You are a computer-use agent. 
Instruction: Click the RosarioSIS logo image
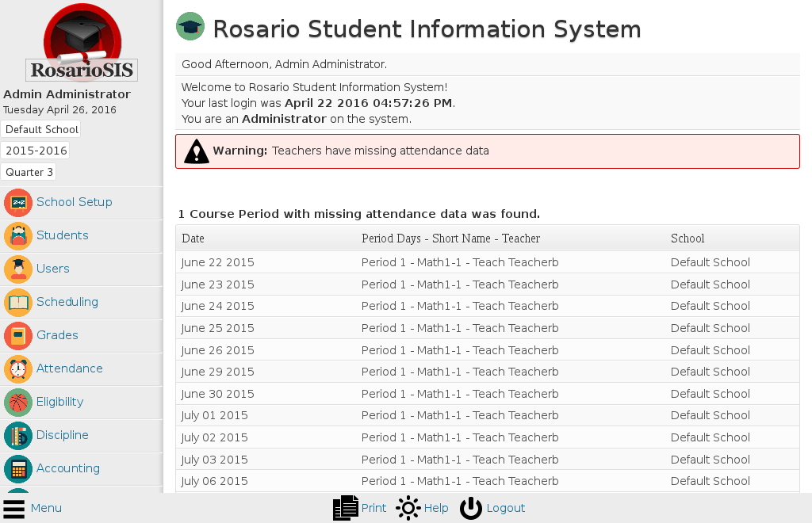pyautogui.click(x=82, y=43)
